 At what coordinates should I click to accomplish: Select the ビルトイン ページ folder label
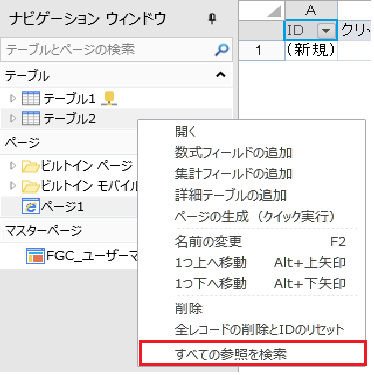[87, 166]
